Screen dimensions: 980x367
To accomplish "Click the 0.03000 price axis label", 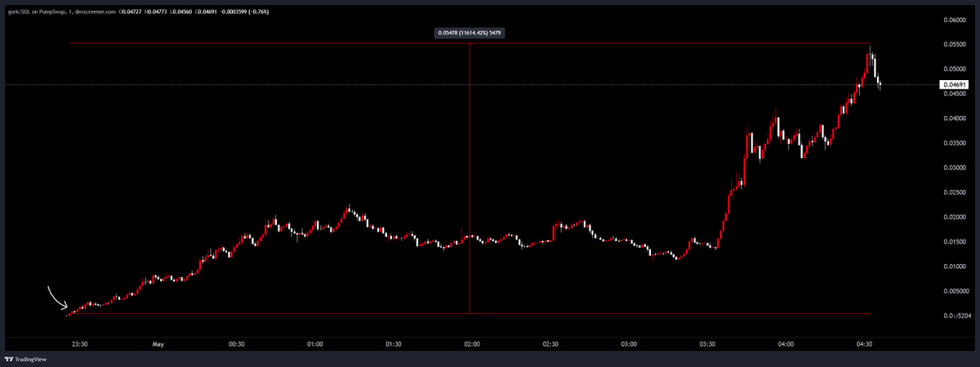I will pyautogui.click(x=955, y=168).
